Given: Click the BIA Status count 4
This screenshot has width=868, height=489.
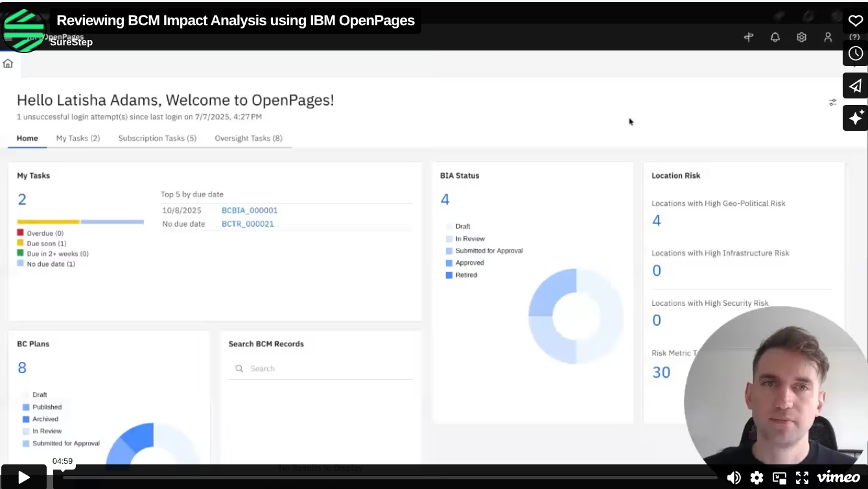Looking at the screenshot, I should click(445, 199).
